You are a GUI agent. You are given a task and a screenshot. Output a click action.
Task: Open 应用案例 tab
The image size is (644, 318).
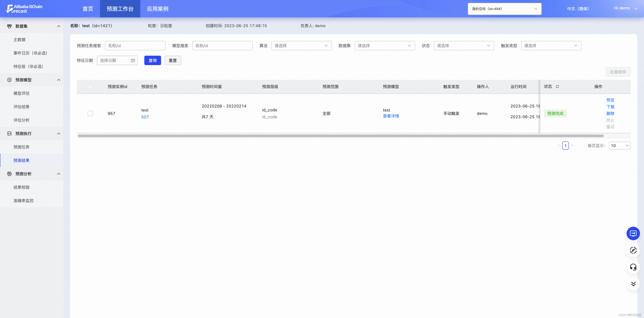click(158, 9)
